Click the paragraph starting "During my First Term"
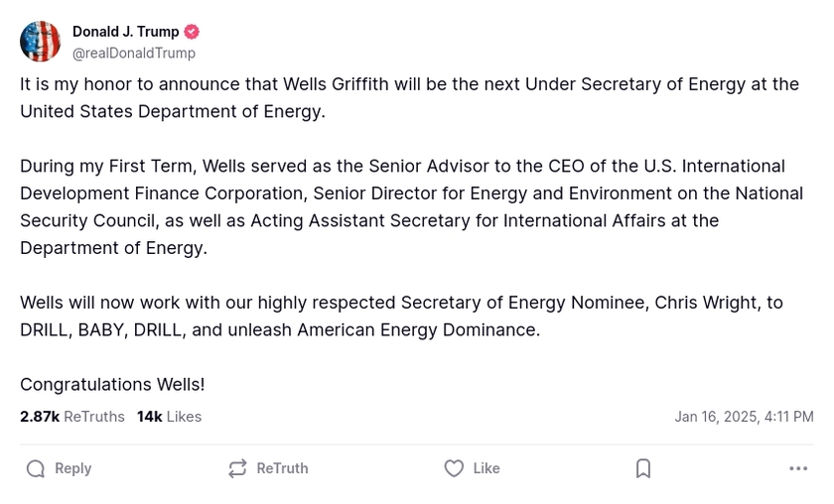 pyautogui.click(x=411, y=206)
